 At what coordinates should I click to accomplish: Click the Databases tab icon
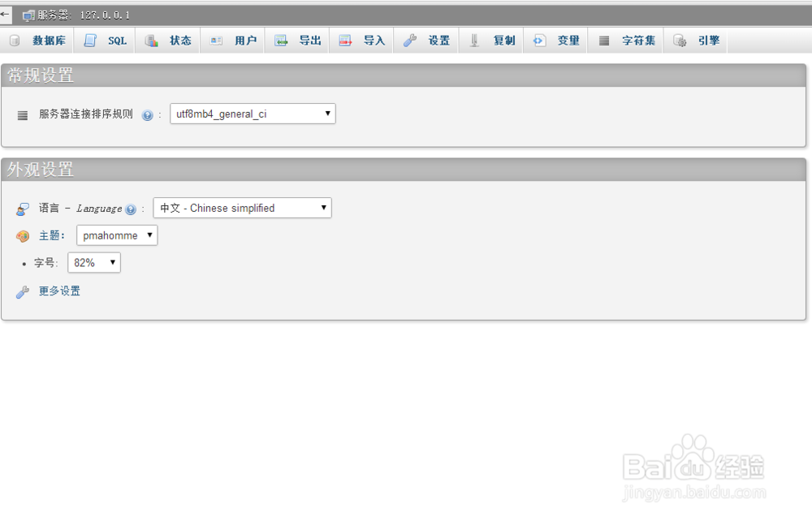tap(15, 41)
